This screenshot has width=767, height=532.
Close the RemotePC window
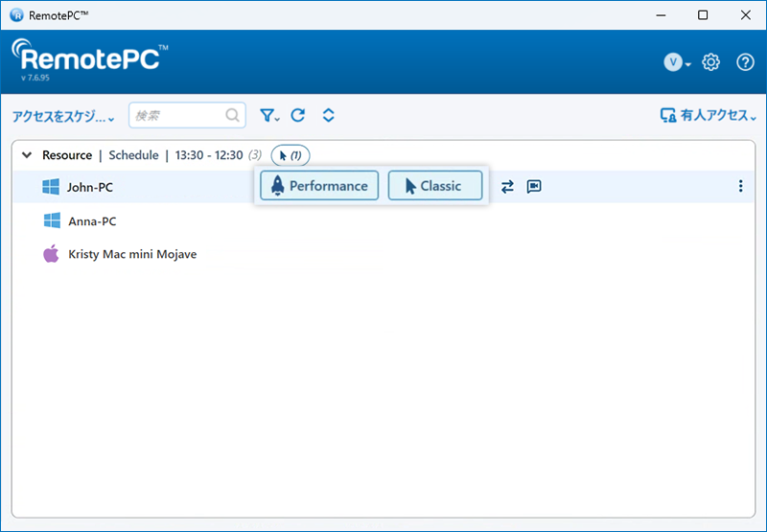[746, 15]
